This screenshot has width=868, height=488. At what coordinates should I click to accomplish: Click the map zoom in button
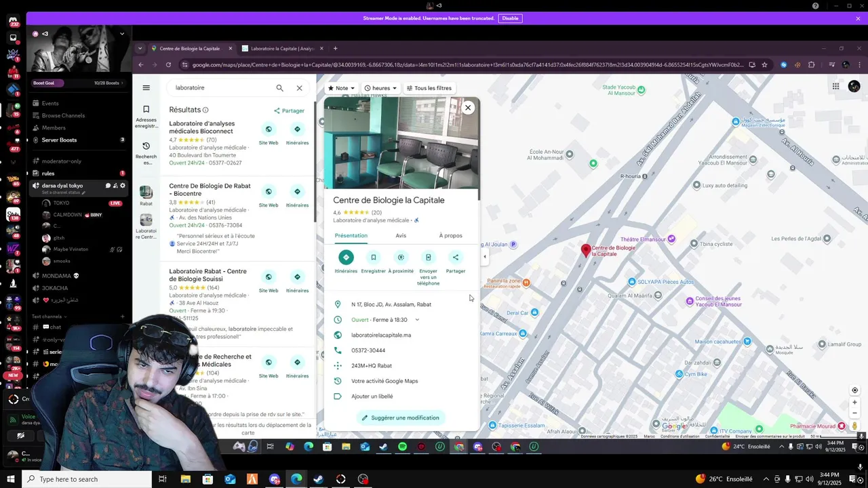[x=854, y=402]
